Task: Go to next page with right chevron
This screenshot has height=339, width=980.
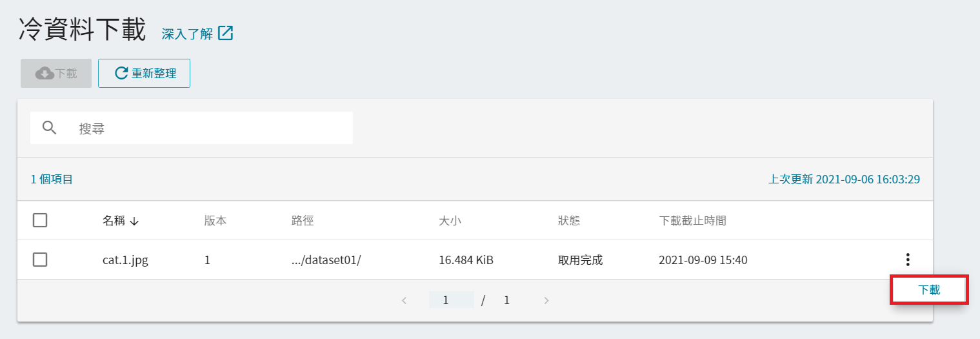Action: tap(546, 300)
